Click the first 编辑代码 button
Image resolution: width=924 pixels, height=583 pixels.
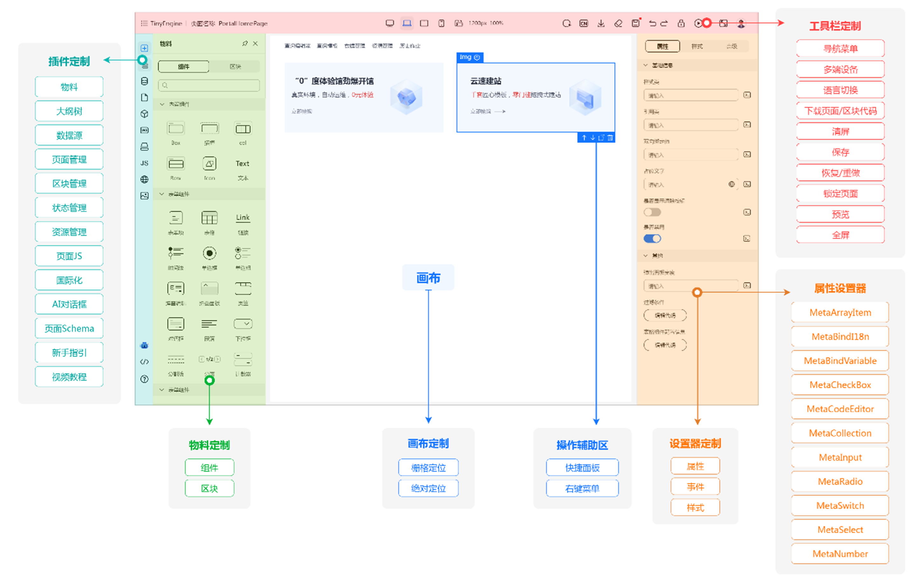665,315
